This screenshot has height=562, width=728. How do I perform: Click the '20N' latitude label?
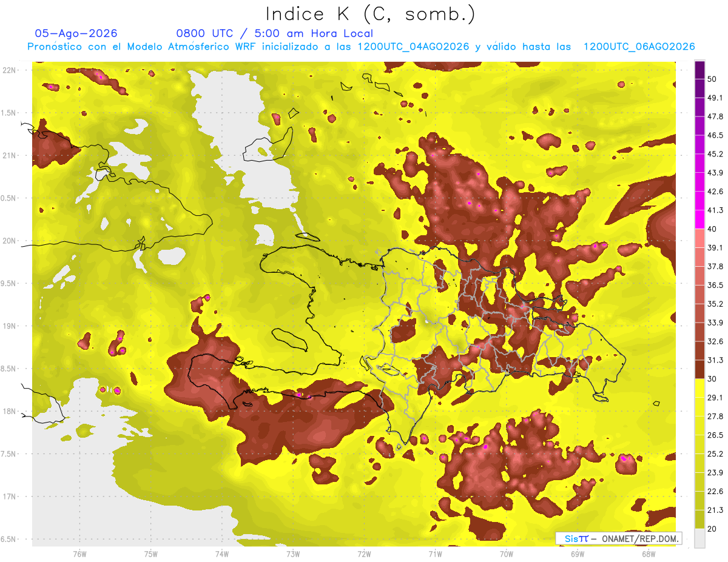pos(9,241)
